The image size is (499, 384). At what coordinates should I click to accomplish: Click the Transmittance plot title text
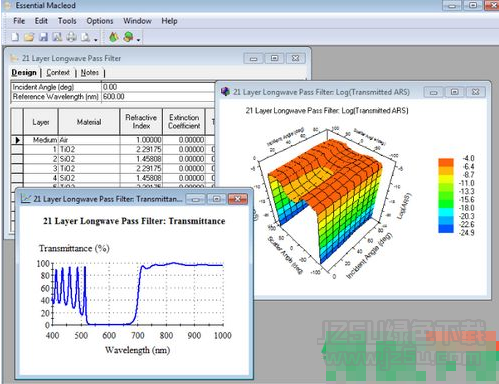[x=134, y=221]
